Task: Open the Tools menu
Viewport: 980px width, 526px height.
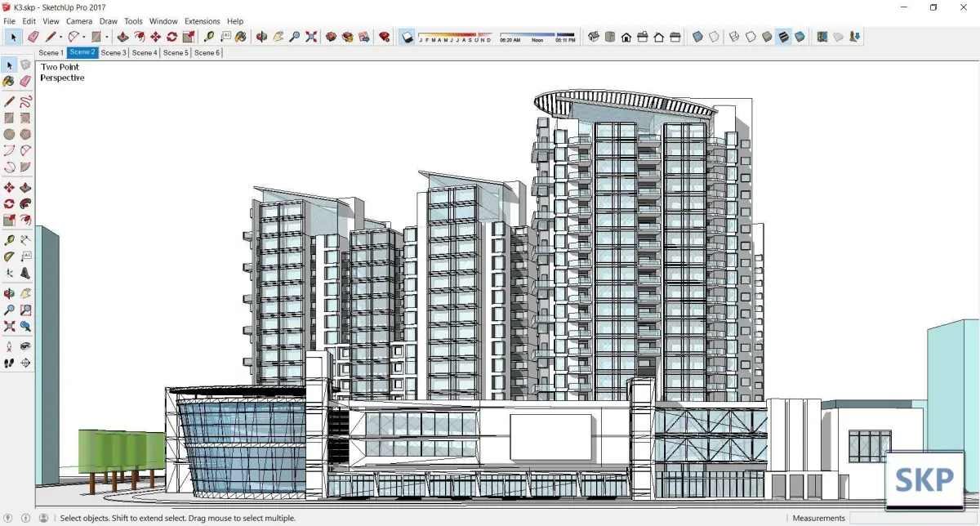Action: [133, 21]
